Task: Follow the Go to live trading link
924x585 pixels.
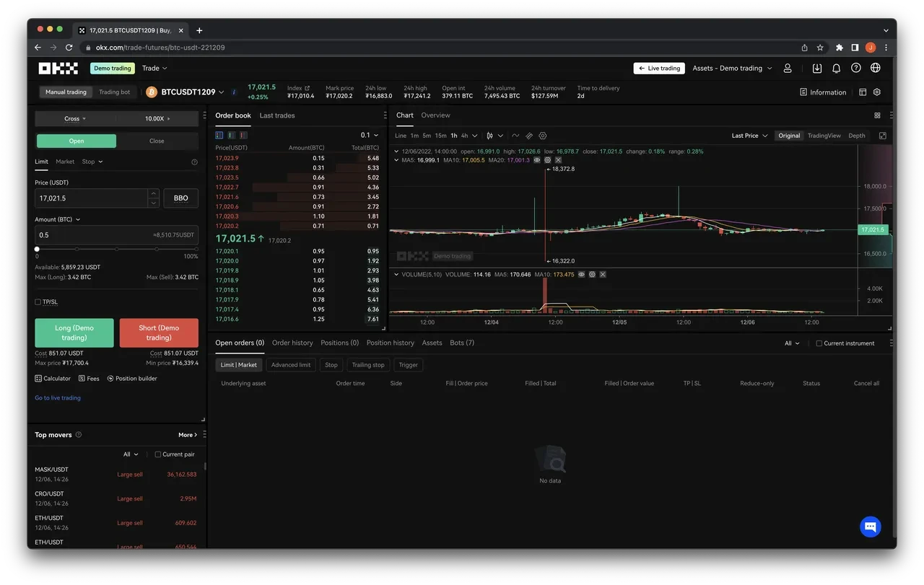Action: pyautogui.click(x=58, y=398)
